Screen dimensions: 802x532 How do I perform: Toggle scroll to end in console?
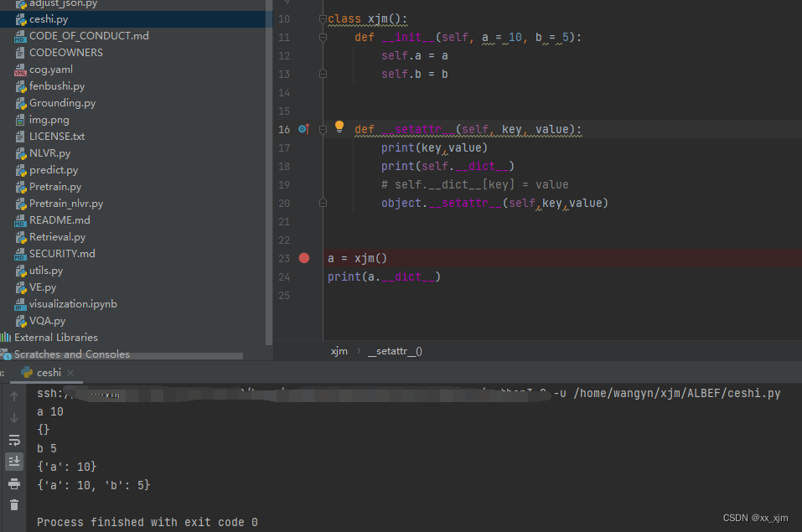14,461
